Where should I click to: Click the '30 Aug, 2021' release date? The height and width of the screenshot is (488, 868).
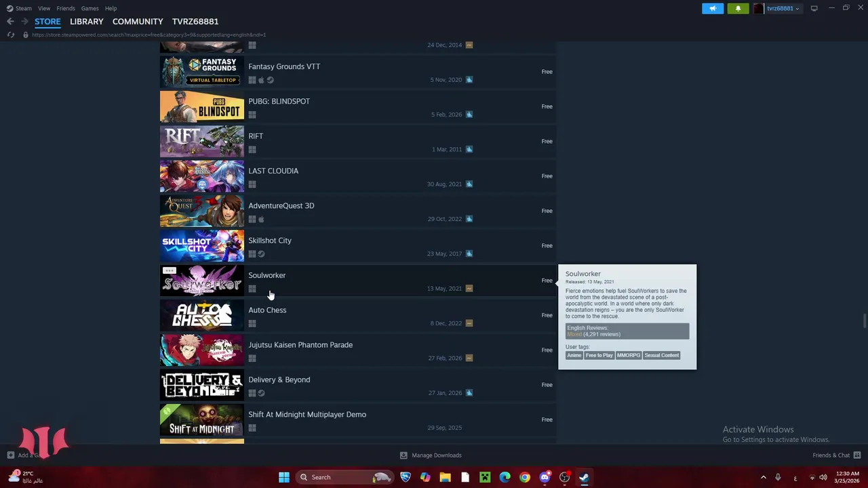tap(444, 184)
